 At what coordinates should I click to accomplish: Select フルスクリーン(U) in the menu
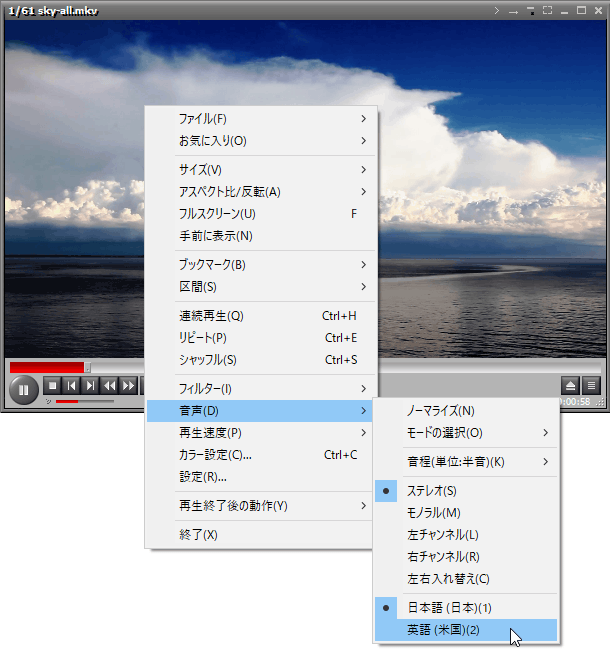click(261, 214)
